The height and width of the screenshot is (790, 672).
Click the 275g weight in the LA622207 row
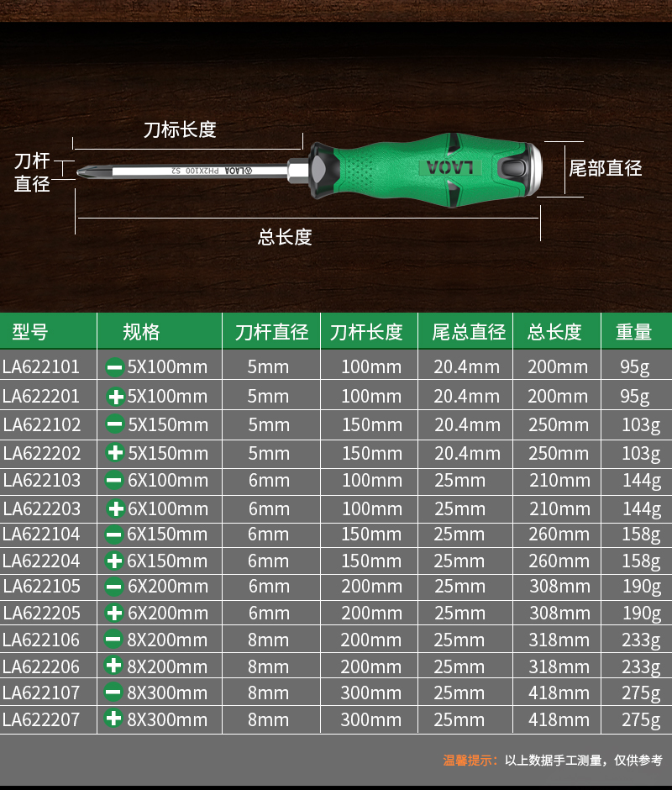coord(641,720)
